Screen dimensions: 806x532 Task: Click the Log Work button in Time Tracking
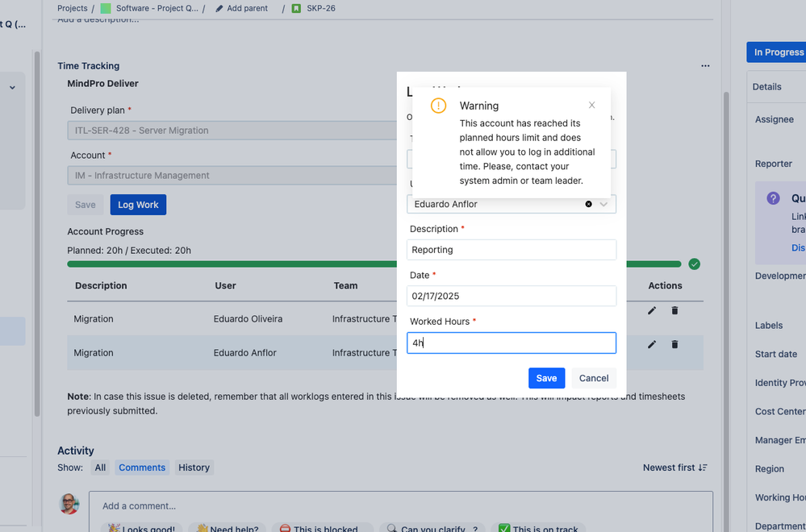(x=138, y=205)
